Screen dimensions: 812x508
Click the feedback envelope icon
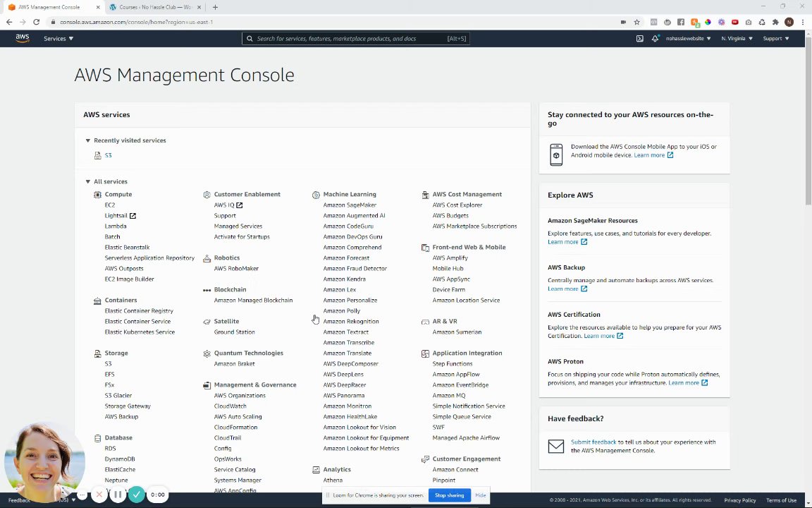555,446
